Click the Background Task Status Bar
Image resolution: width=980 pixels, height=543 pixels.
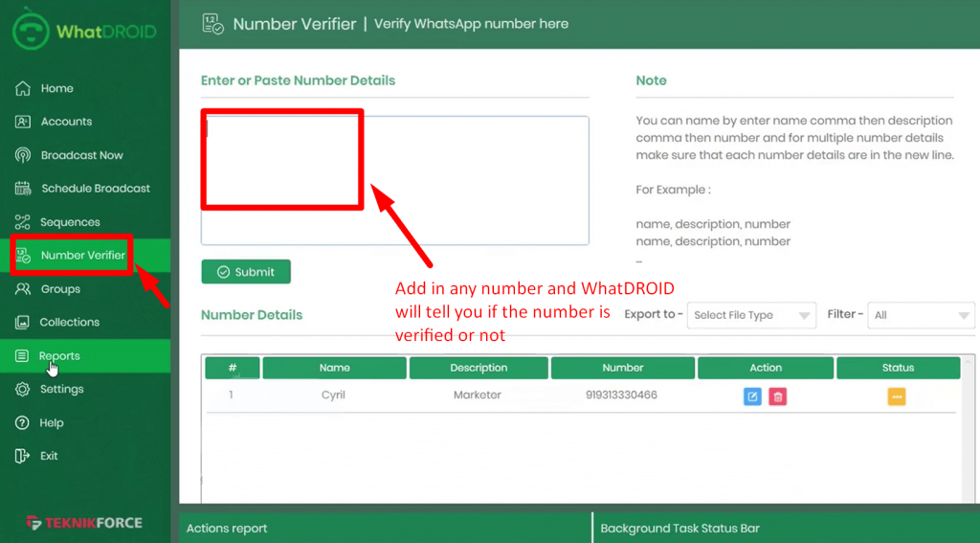(x=787, y=529)
